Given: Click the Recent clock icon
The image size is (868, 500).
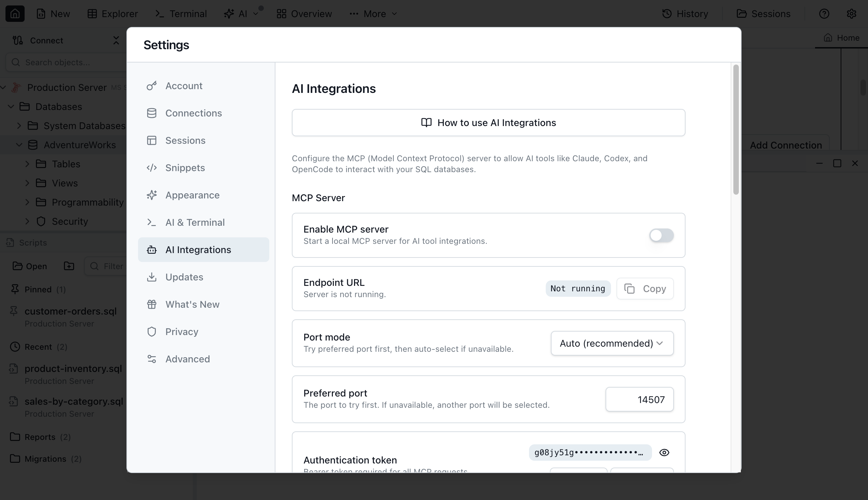Looking at the screenshot, I should point(15,347).
